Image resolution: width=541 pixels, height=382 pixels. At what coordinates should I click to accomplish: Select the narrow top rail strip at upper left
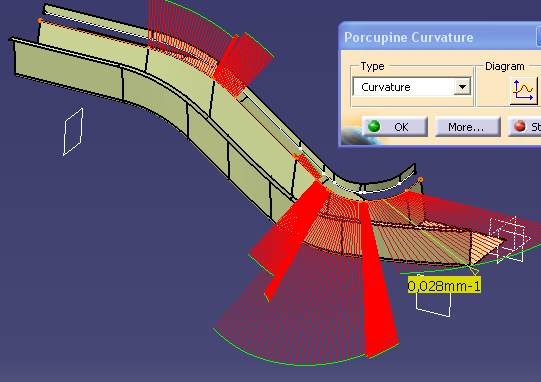coord(97,21)
